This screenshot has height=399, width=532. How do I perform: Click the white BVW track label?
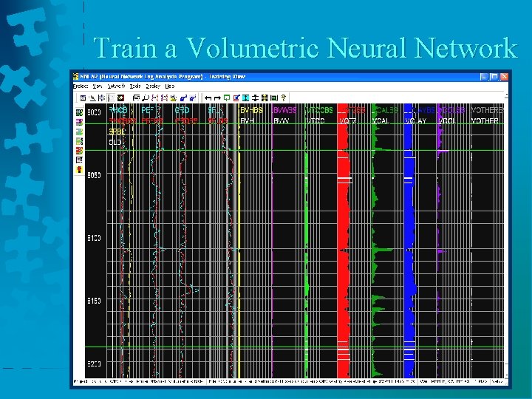pyautogui.click(x=281, y=120)
